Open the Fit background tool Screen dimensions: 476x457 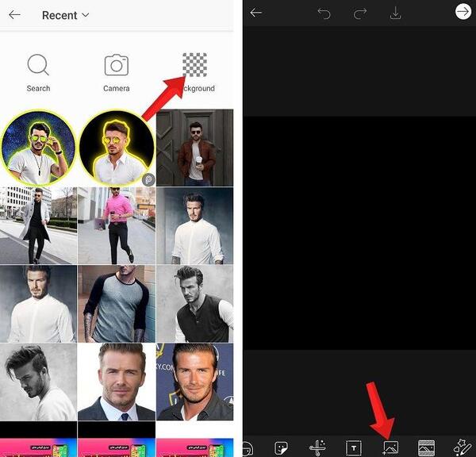(x=427, y=448)
